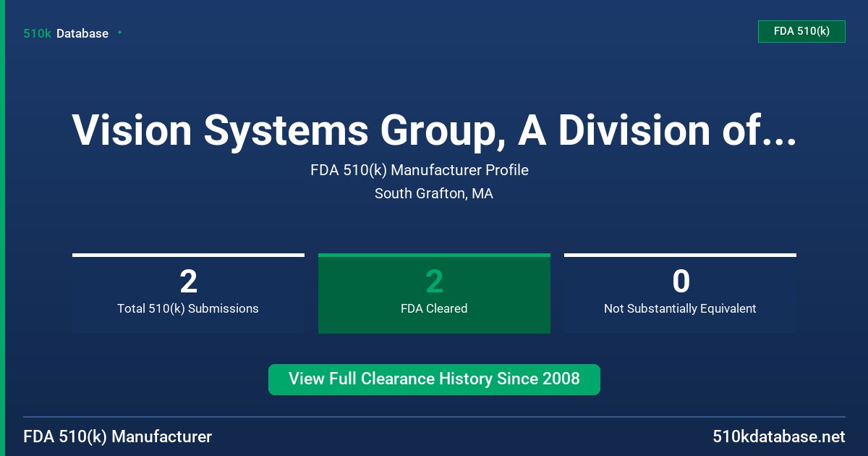
Task: Click the 510k Database logo text
Action: pyautogui.click(x=66, y=33)
